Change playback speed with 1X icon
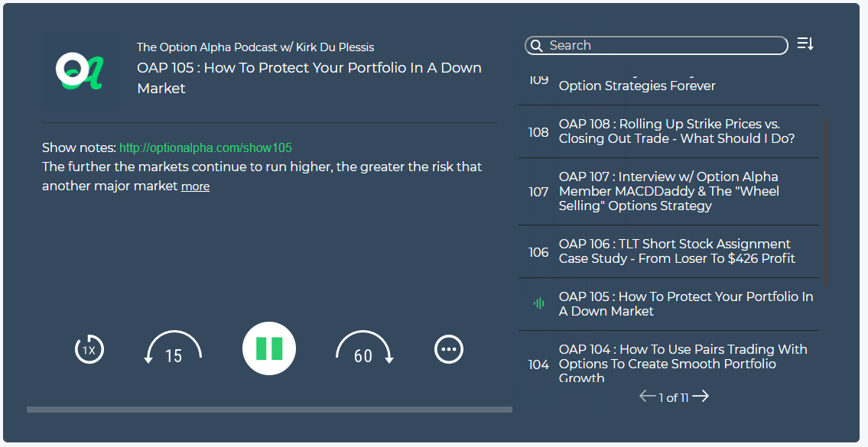The height and width of the screenshot is (447, 868). (89, 350)
